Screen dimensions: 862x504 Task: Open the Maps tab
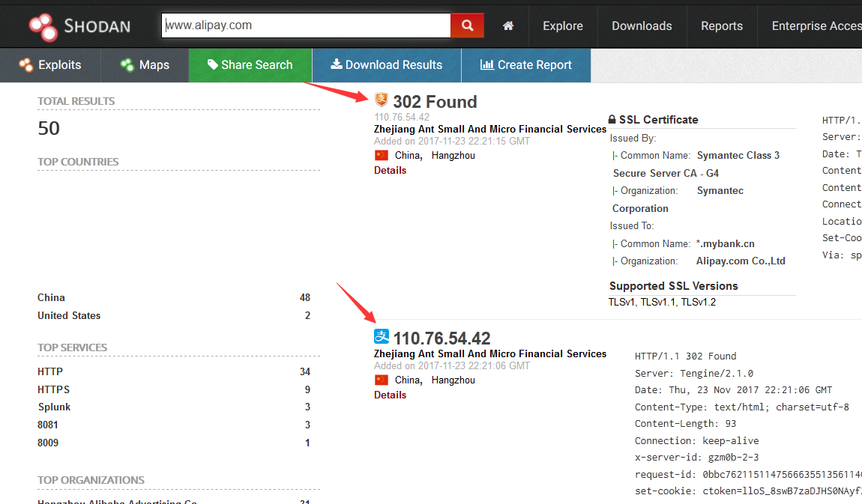[145, 65]
